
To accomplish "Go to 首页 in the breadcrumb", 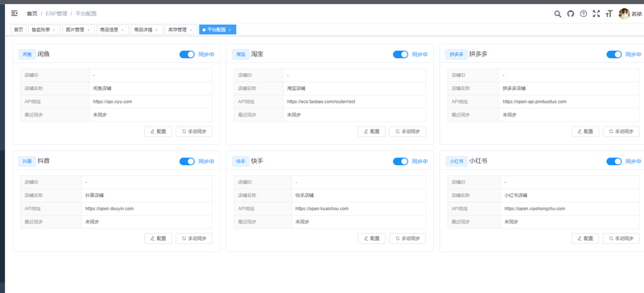I will click(x=32, y=14).
